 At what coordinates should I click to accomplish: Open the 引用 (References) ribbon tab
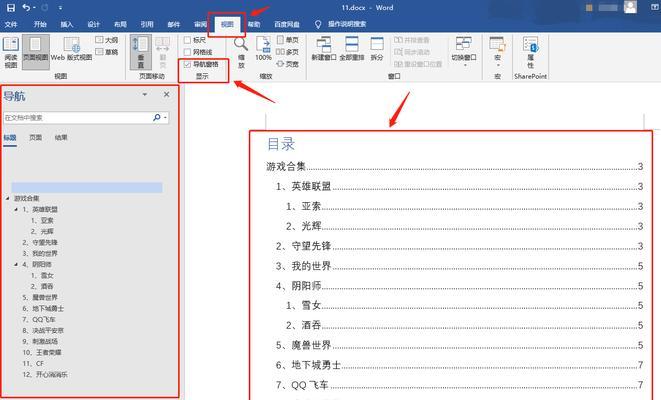coord(147,24)
